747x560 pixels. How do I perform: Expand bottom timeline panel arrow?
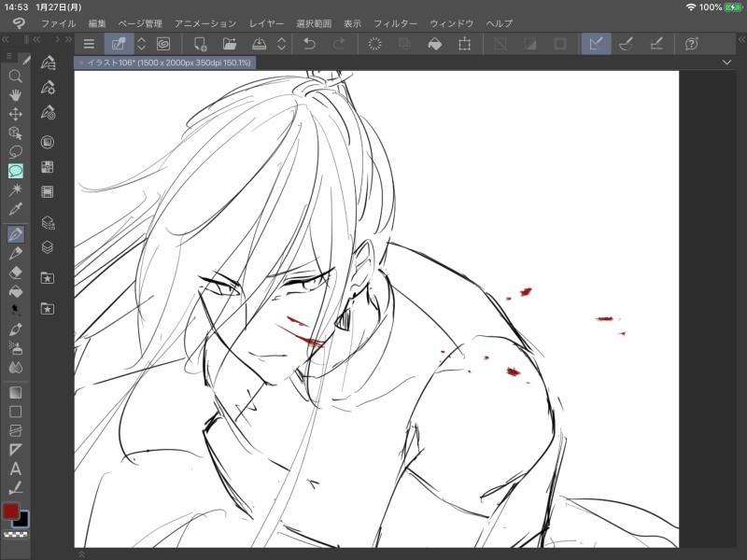point(81,554)
